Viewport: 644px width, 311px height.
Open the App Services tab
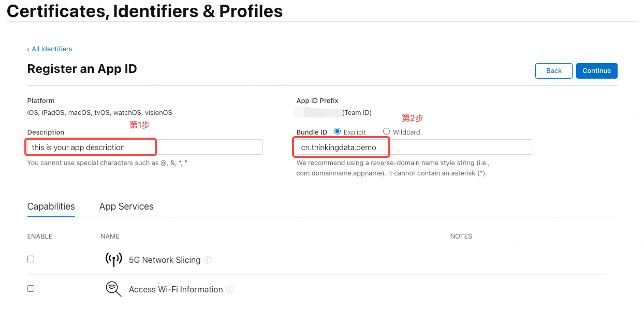click(x=126, y=206)
